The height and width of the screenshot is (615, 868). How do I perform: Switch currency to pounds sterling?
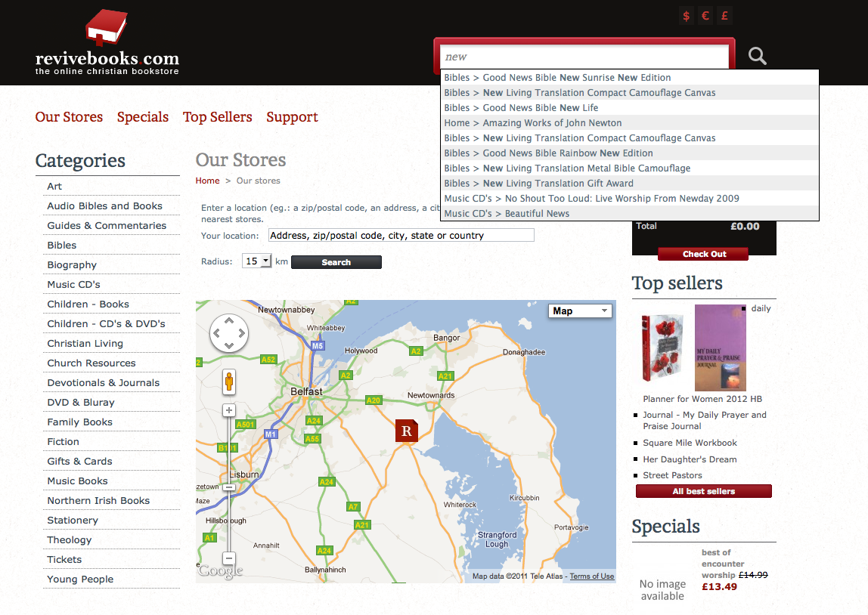click(724, 16)
